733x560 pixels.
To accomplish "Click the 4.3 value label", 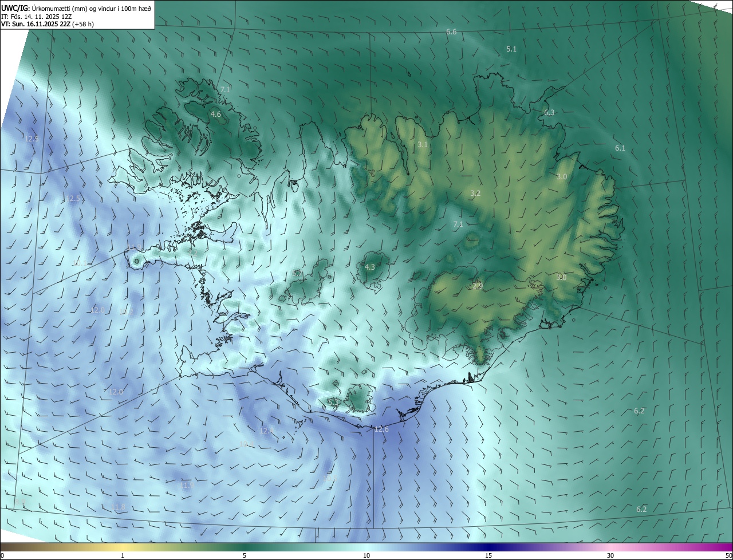I will [x=369, y=267].
